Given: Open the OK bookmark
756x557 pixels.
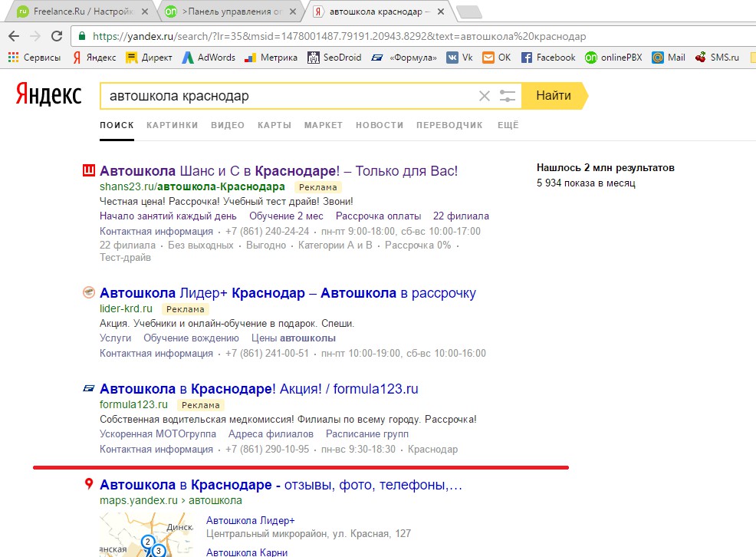Looking at the screenshot, I should (x=497, y=58).
